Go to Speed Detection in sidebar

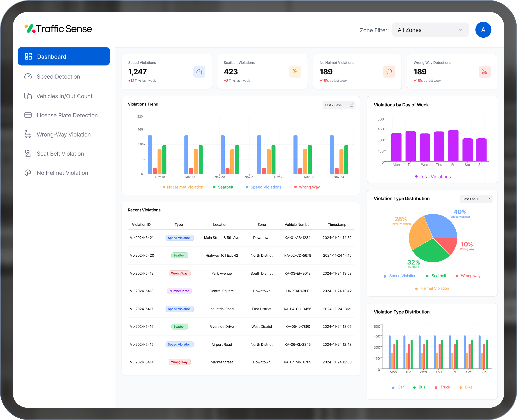click(58, 76)
